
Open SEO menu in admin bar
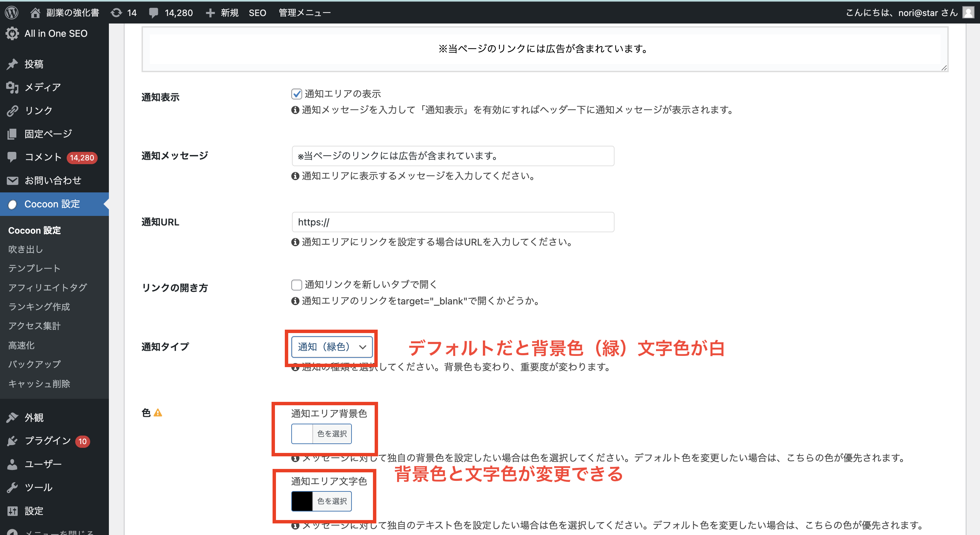click(257, 13)
